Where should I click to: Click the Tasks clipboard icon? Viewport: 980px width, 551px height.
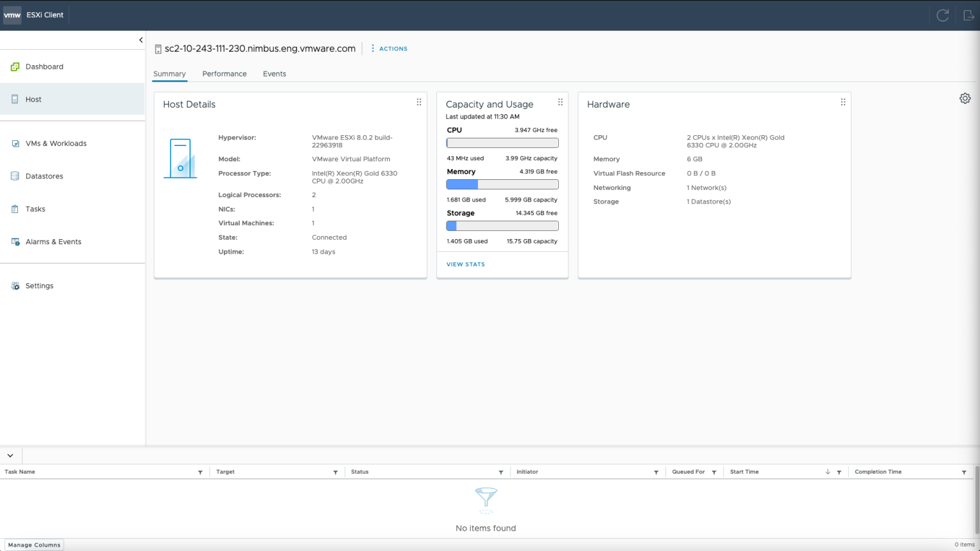[x=15, y=209]
